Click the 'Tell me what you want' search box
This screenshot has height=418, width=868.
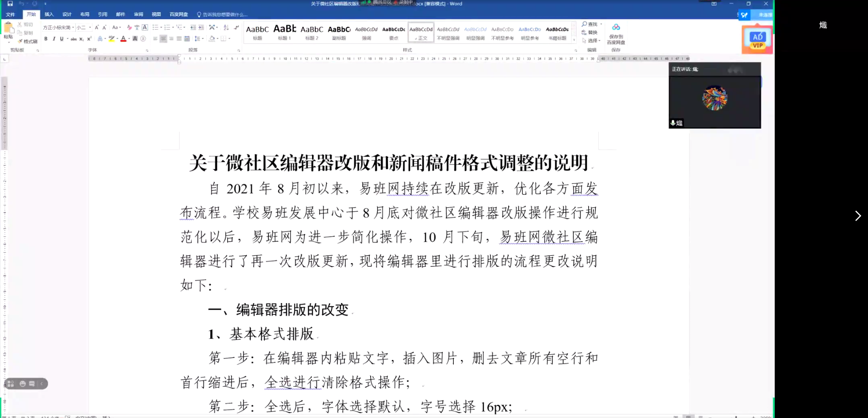click(x=222, y=15)
